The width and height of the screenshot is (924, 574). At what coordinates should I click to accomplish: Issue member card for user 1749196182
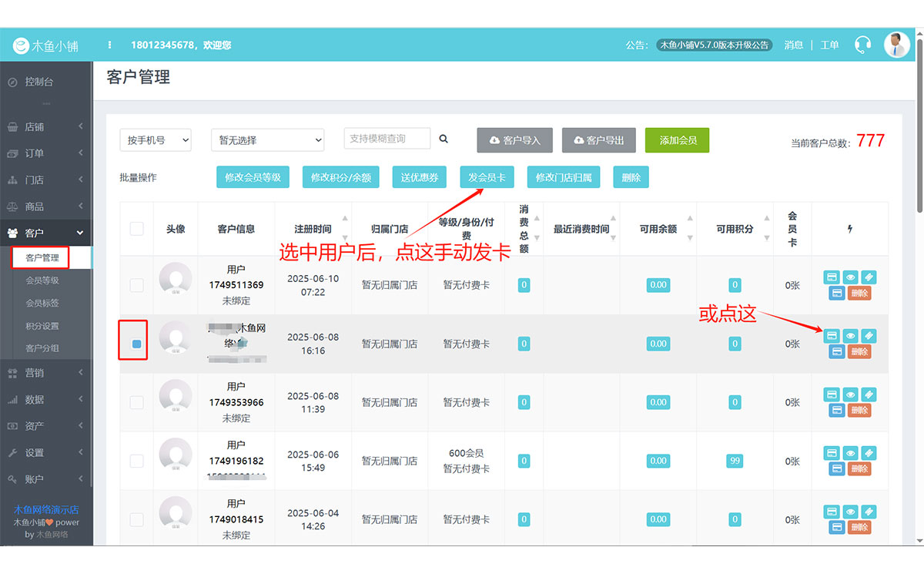tap(832, 453)
